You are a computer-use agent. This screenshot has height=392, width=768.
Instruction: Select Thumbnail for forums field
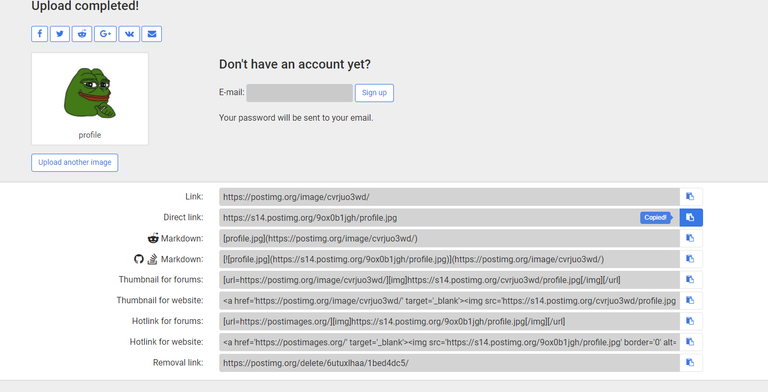[x=449, y=279]
